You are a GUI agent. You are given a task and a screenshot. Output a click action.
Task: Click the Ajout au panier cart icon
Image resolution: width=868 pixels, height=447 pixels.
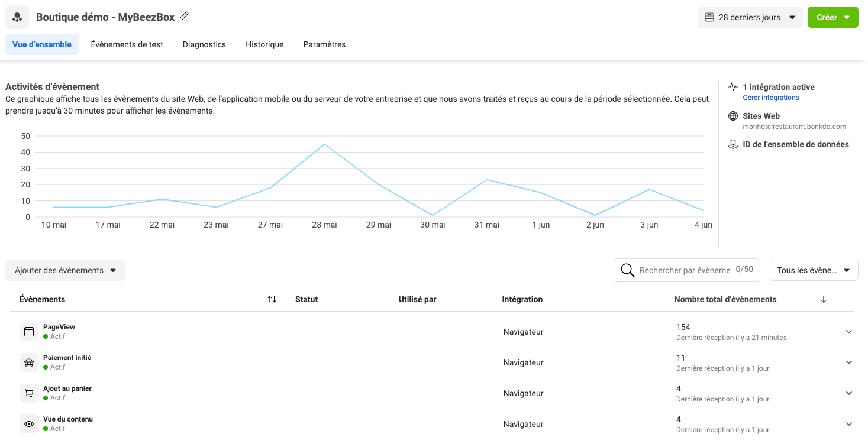(29, 393)
